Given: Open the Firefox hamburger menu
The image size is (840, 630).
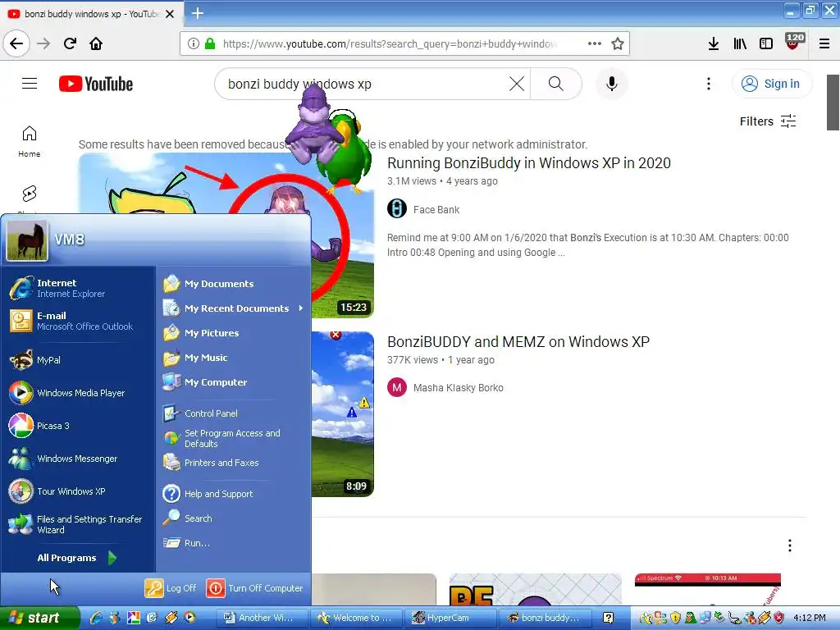Looking at the screenshot, I should [824, 44].
